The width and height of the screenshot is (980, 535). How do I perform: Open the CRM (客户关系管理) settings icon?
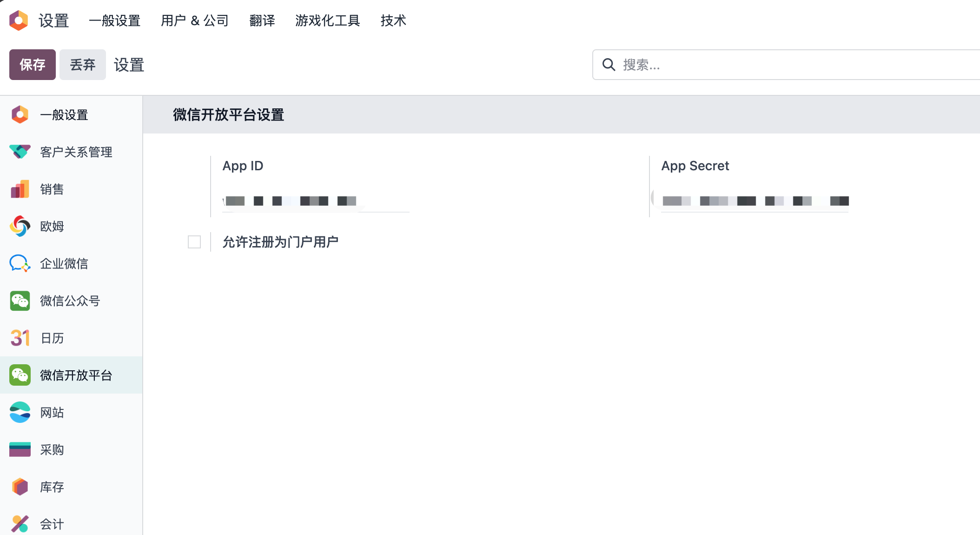pyautogui.click(x=20, y=152)
